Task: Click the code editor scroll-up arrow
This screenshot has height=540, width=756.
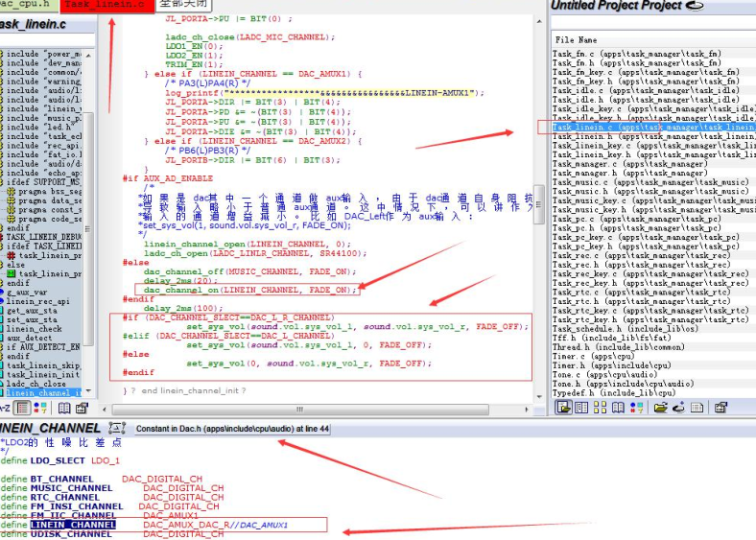Action: coord(539,22)
